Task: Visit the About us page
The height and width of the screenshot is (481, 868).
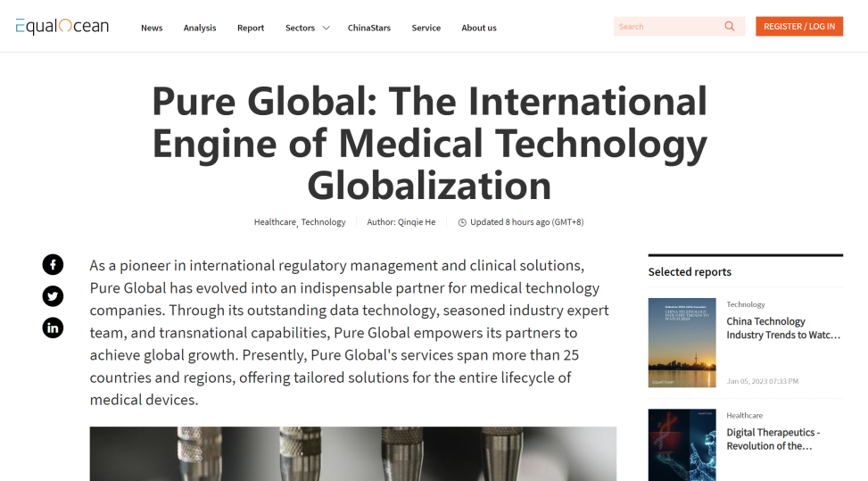Action: coord(479,28)
